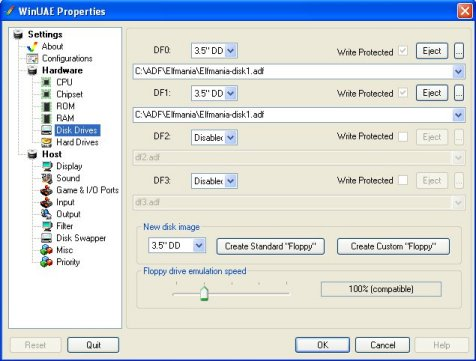Click the Input joystick icon
Image resolution: width=476 pixels, height=361 pixels.
[x=47, y=202]
